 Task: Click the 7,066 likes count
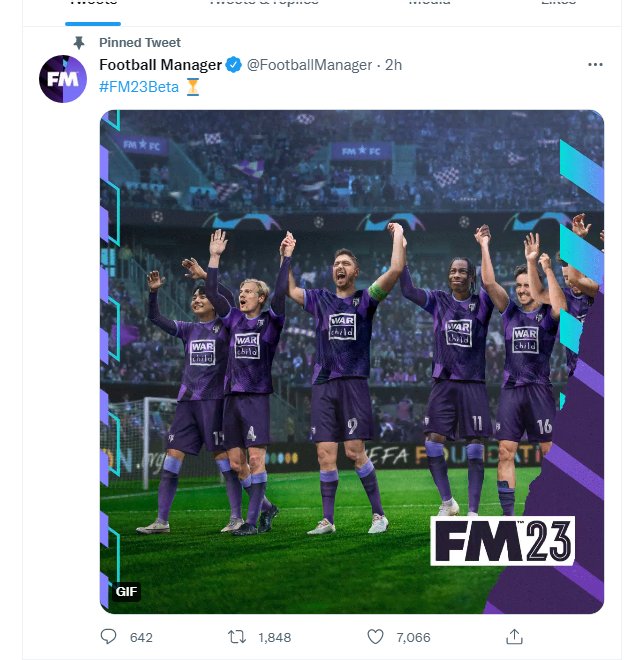tap(413, 636)
